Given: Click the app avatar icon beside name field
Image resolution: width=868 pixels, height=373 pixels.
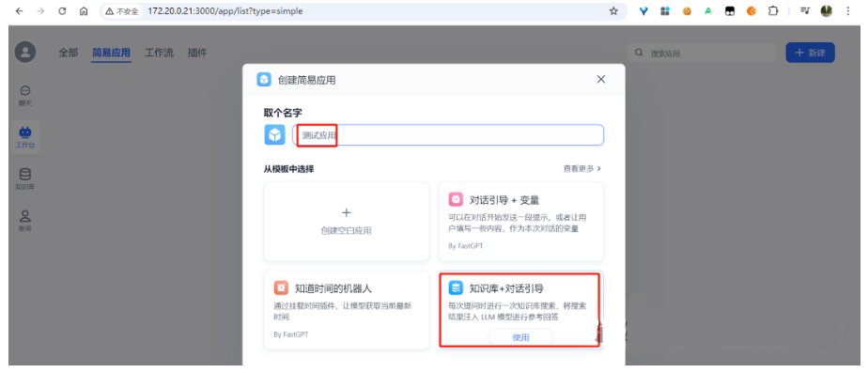Looking at the screenshot, I should 274,135.
